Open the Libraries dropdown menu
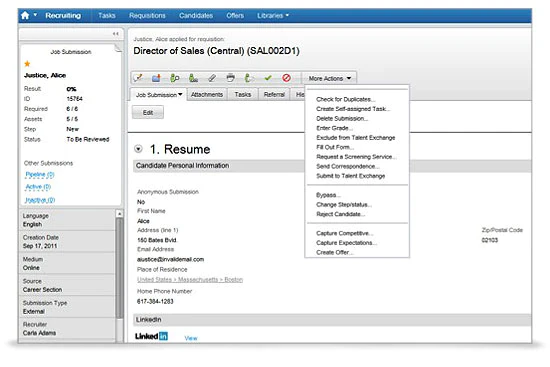This screenshot has width=550, height=367. tap(273, 15)
